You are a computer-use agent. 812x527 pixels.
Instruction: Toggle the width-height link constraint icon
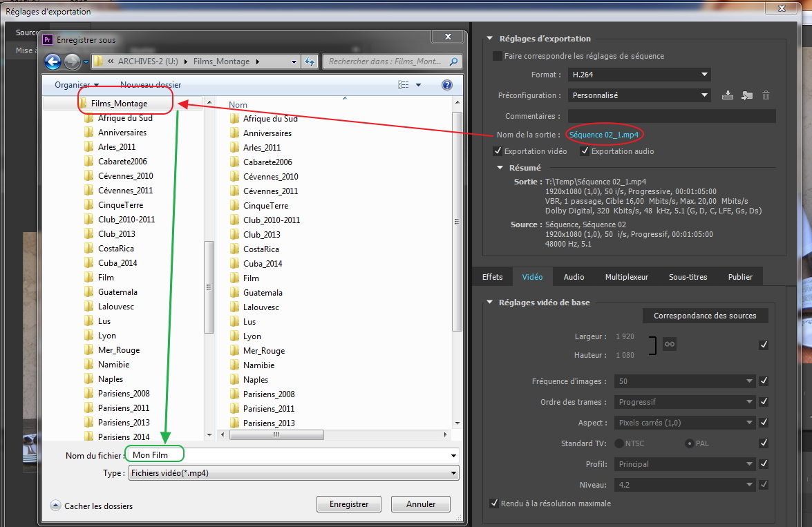pos(669,344)
